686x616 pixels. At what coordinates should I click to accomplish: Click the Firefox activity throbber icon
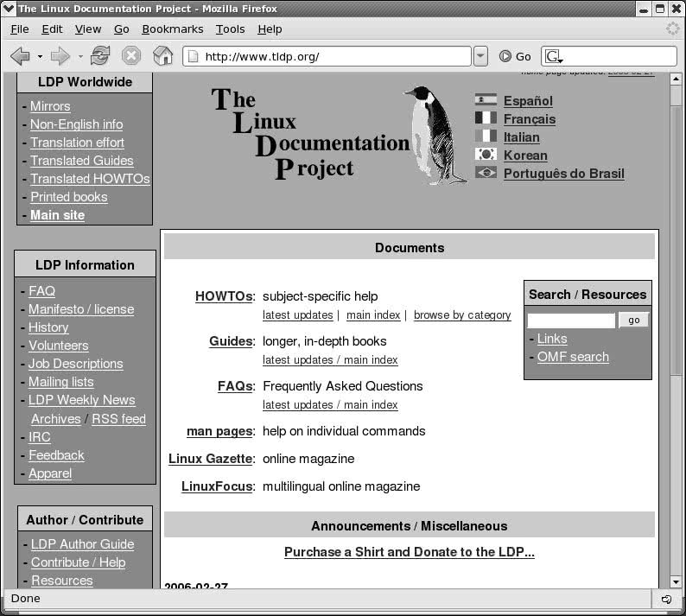point(672,29)
